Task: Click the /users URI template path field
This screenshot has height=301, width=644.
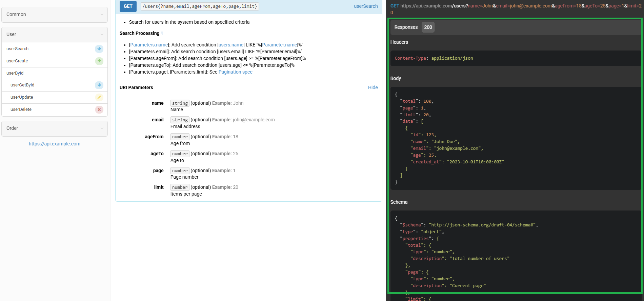Action: coord(200,6)
